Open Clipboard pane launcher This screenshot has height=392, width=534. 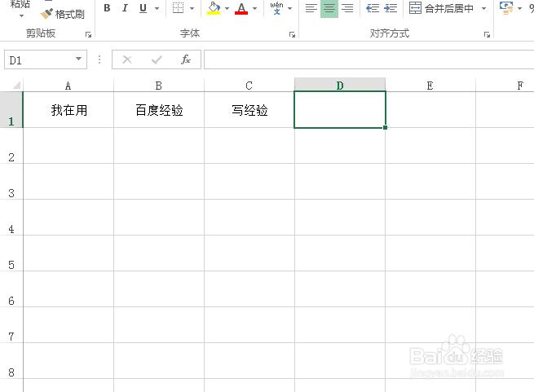pos(88,34)
